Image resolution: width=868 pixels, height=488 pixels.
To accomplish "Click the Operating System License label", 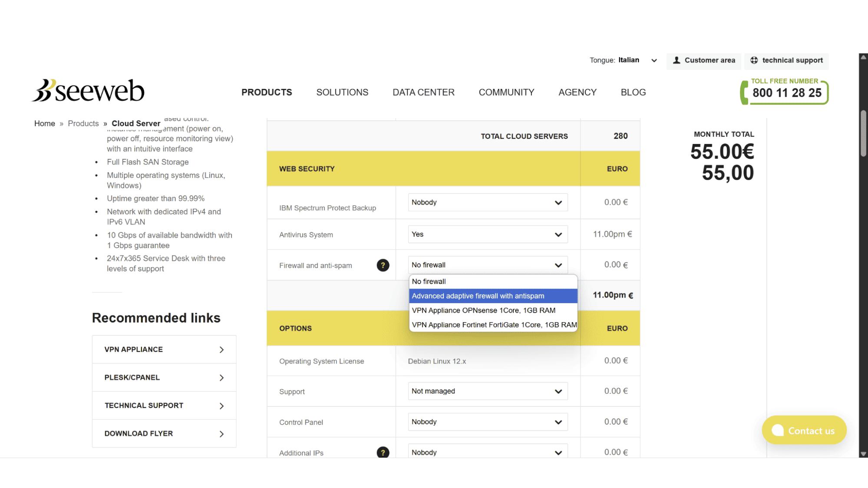I will 321,361.
